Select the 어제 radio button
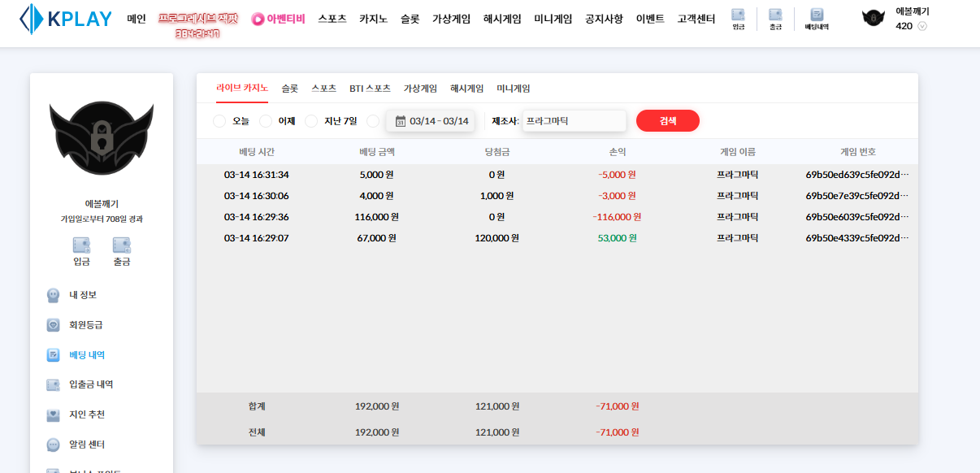980x473 pixels. tap(266, 121)
